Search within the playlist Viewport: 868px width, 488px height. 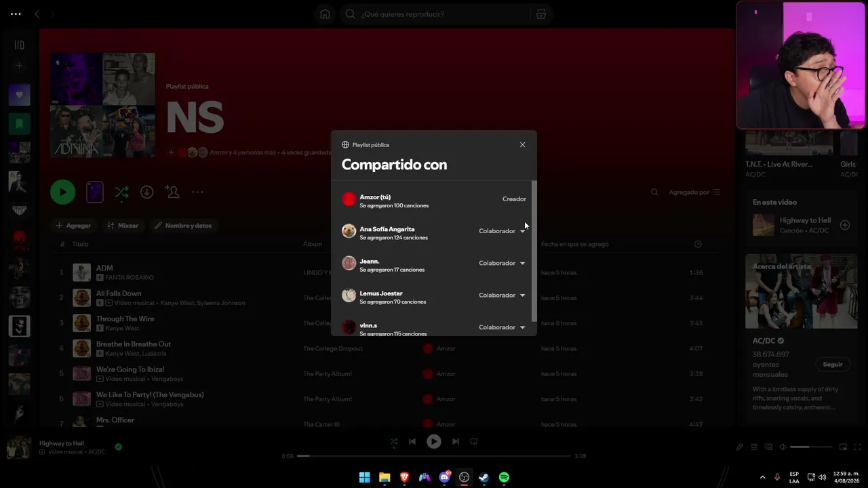coord(654,192)
